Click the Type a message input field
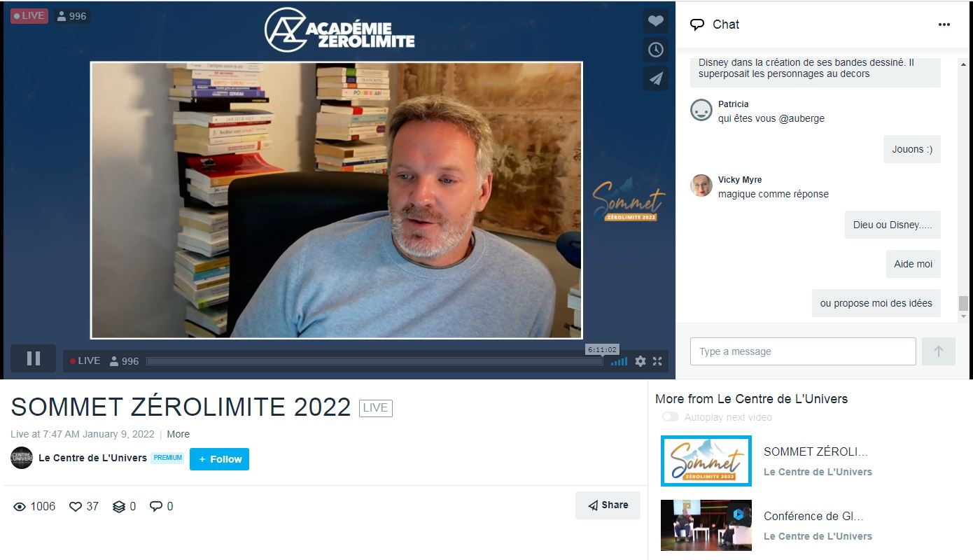 [x=803, y=351]
